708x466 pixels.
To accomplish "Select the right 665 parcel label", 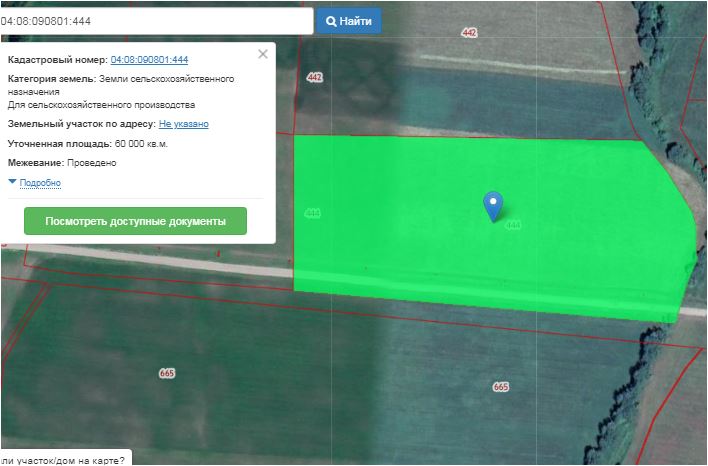I will (500, 386).
